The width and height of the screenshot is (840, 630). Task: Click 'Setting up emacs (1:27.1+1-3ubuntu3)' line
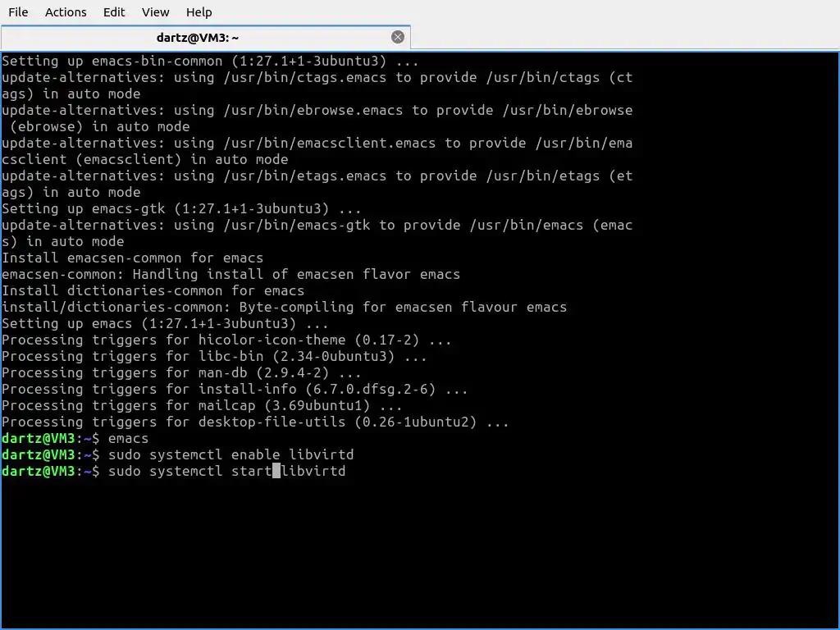pos(165,323)
